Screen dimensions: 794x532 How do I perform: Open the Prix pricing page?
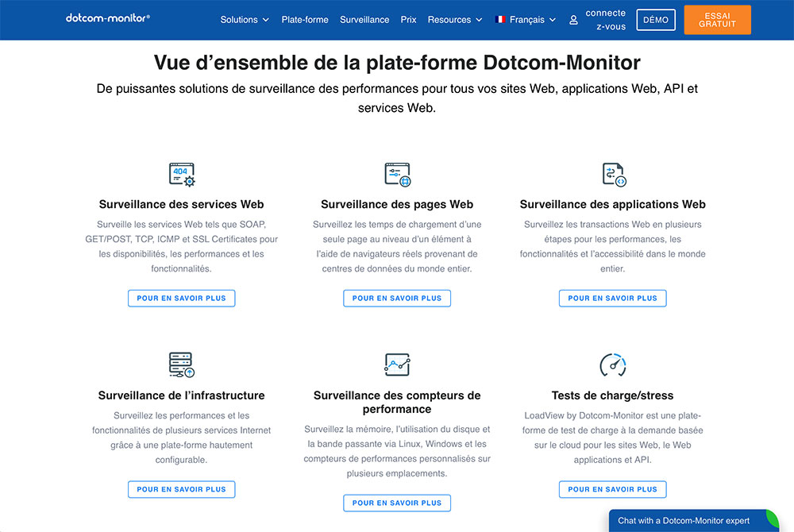[x=408, y=20]
